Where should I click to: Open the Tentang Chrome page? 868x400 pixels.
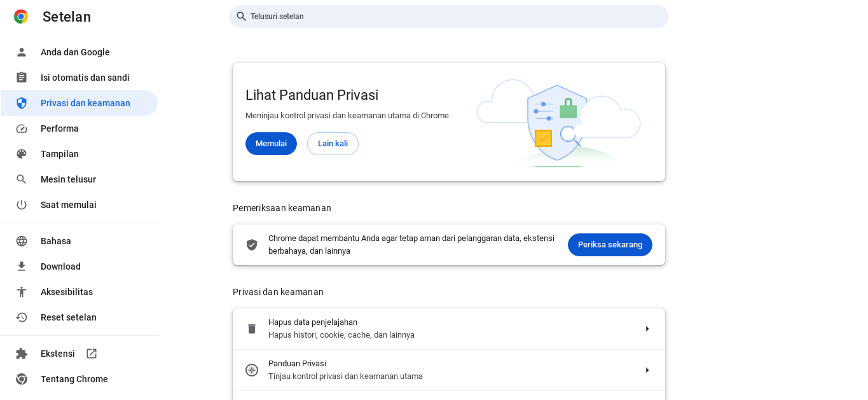coord(79,379)
